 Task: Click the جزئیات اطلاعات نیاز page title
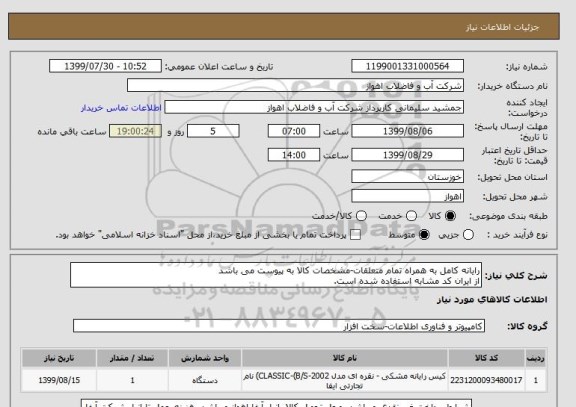tap(503, 27)
